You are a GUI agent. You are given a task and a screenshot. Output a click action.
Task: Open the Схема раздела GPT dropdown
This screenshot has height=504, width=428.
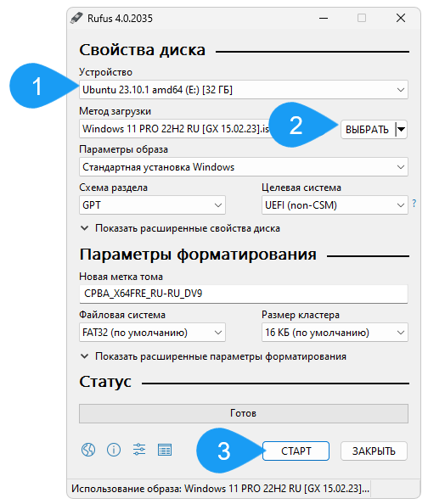[x=152, y=205]
